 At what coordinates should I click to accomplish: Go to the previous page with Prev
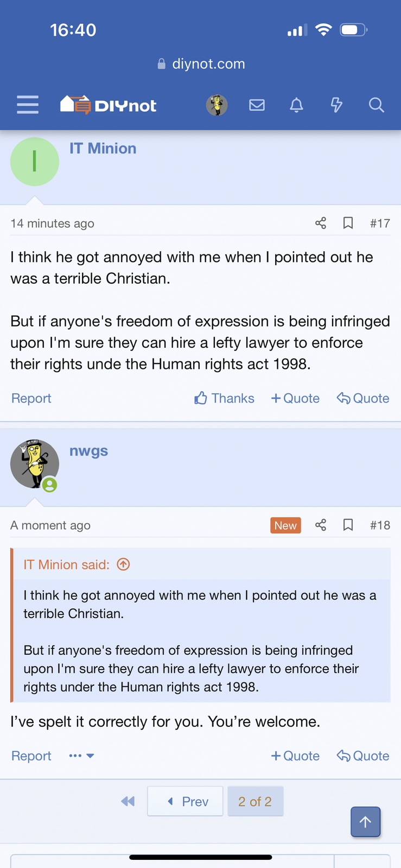185,801
